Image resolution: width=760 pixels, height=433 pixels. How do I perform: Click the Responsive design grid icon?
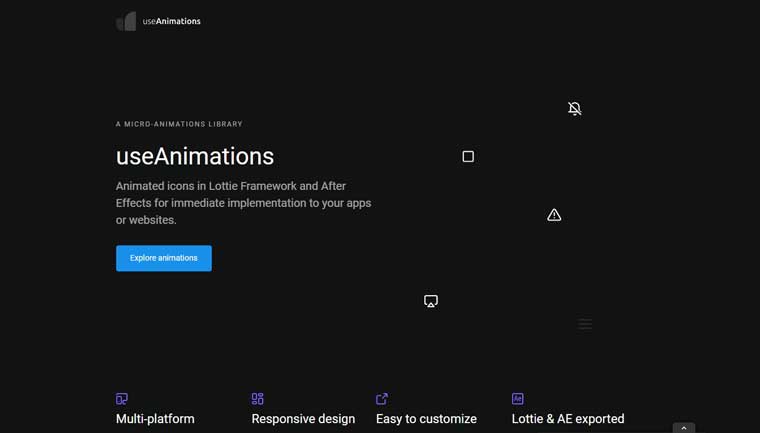[x=258, y=398]
